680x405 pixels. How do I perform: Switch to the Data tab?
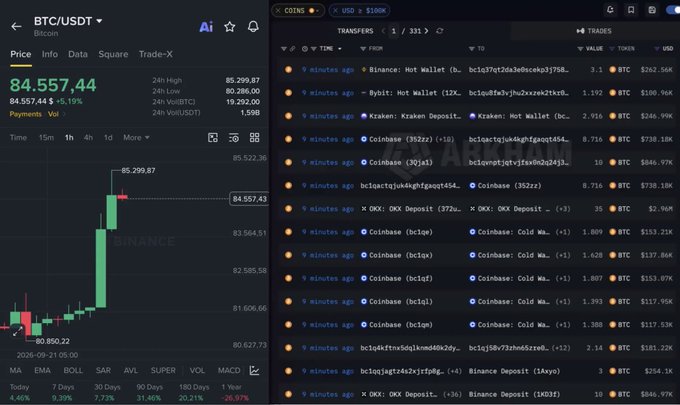[78, 54]
